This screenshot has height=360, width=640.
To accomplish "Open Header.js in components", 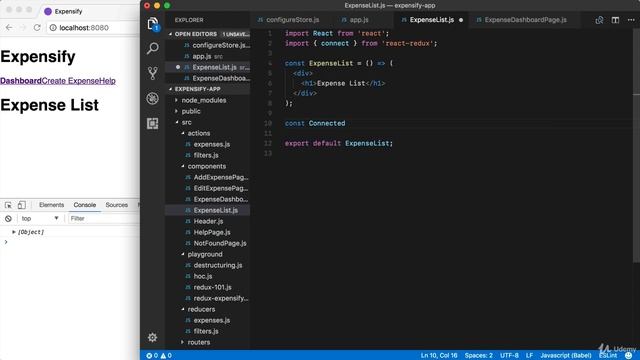I will 208,221.
